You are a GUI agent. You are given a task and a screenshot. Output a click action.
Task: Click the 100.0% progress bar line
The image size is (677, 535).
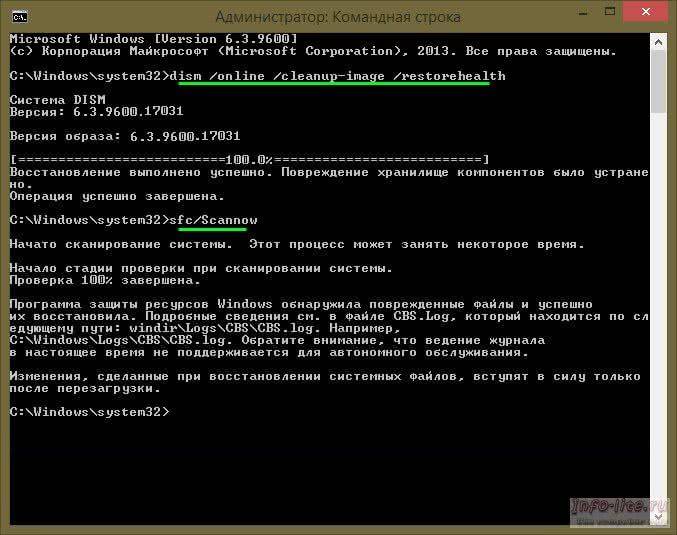tap(250, 160)
